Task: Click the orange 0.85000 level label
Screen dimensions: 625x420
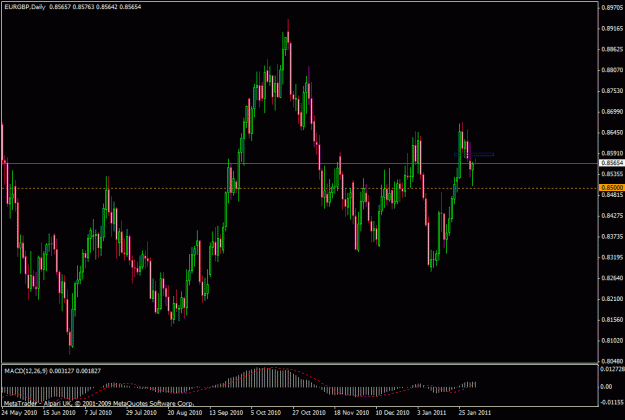Action: pos(612,187)
